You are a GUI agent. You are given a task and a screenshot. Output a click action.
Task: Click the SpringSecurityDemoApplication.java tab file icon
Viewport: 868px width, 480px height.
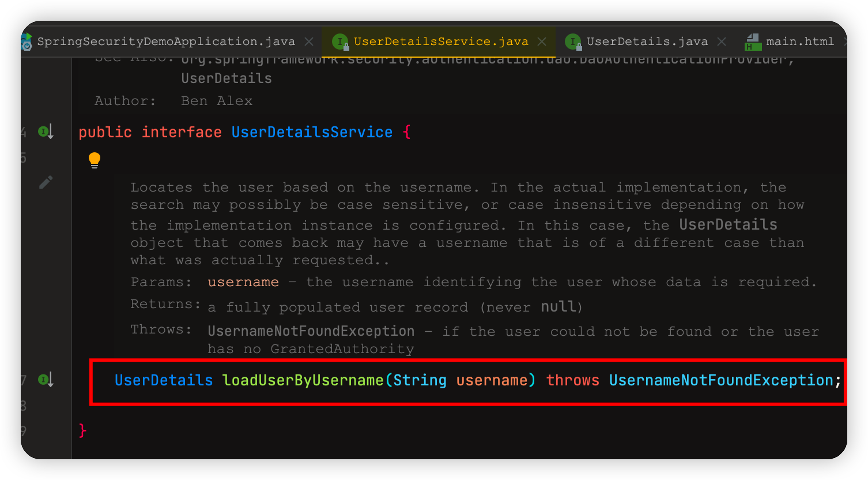click(x=27, y=42)
